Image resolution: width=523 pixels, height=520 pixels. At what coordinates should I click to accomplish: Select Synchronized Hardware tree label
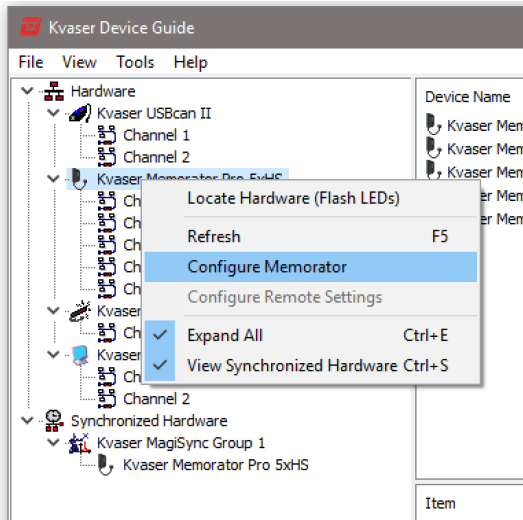pyautogui.click(x=149, y=421)
